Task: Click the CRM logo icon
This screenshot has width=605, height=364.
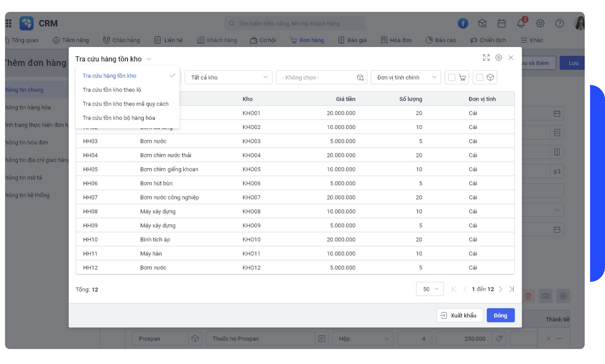Action: coord(27,23)
